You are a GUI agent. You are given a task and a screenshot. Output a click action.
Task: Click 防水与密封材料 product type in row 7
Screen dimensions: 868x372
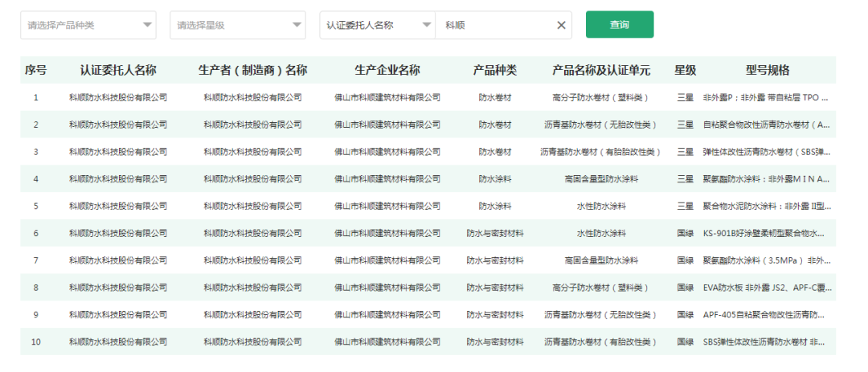click(495, 260)
